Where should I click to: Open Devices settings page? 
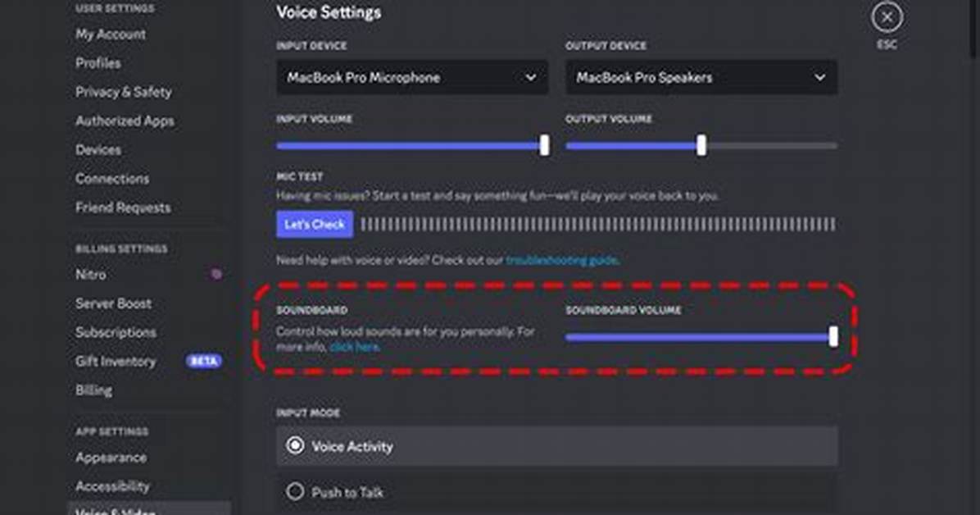[98, 149]
